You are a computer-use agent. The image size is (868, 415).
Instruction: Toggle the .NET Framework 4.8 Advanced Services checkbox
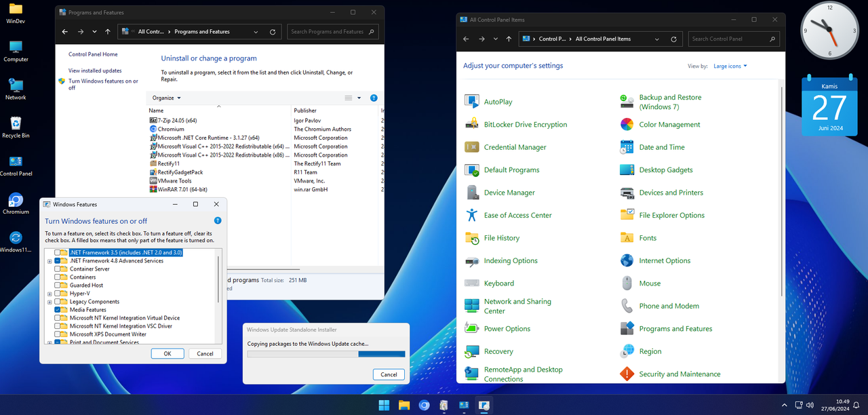tap(58, 260)
